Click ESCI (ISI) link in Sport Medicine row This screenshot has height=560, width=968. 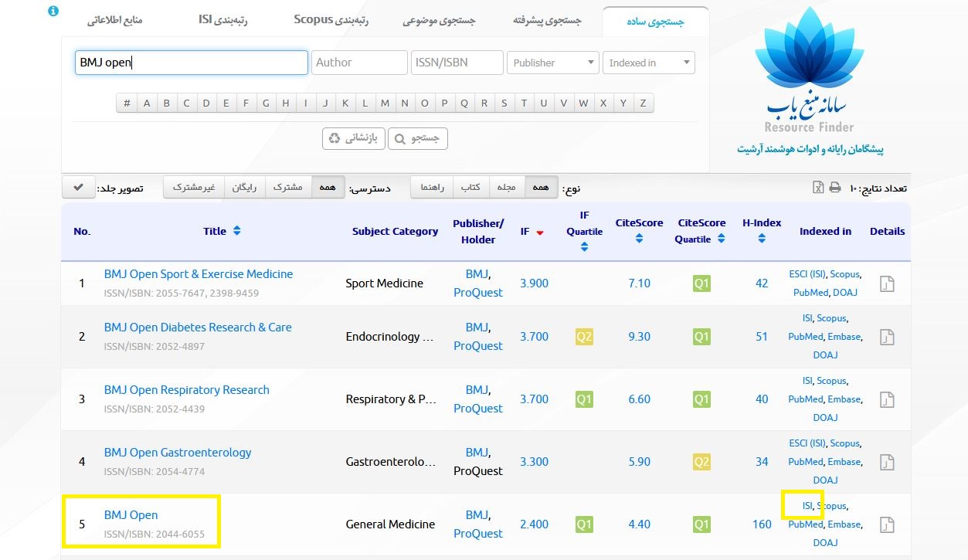click(807, 274)
